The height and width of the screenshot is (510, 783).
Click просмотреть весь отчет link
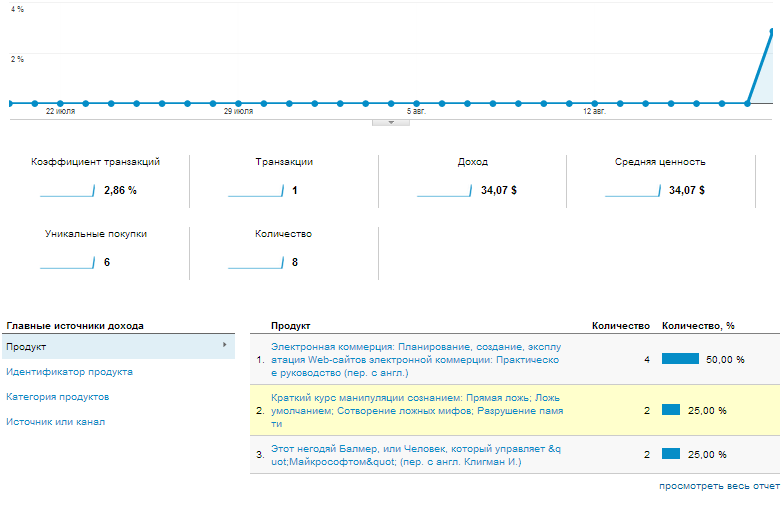718,486
